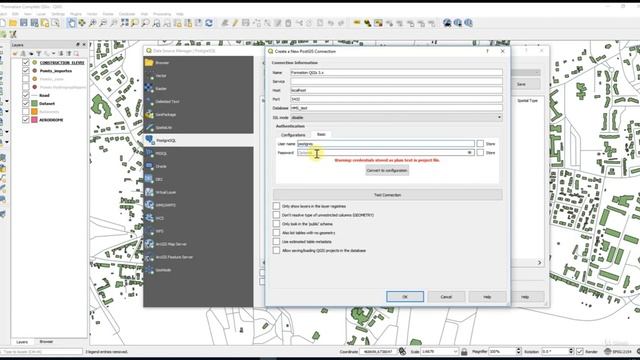The image size is (640, 360).
Task: Click OK in the PostGIS connection dialog
Action: [405, 297]
